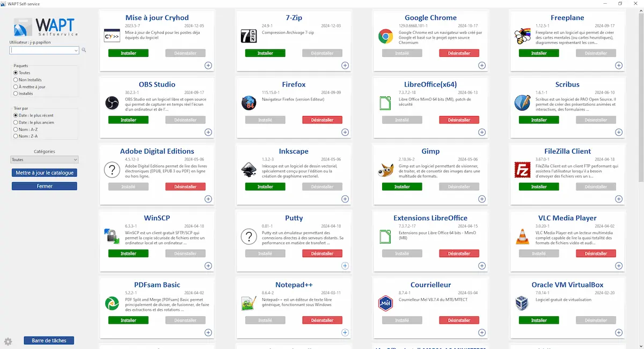Image resolution: width=644 pixels, height=349 pixels.
Task: Open the search field dropdown arrow
Action: pos(76,50)
